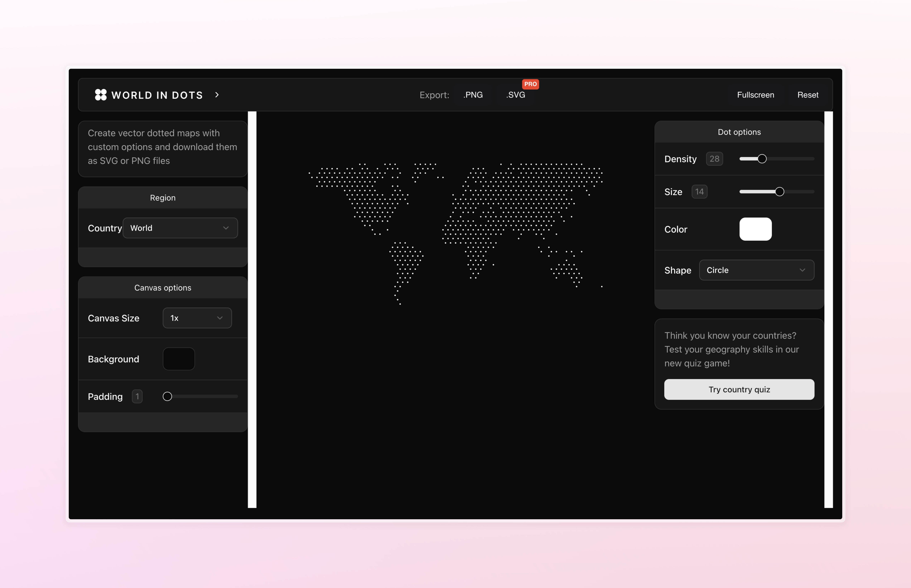The height and width of the screenshot is (588, 911).
Task: Click the Try country quiz button
Action: click(739, 389)
